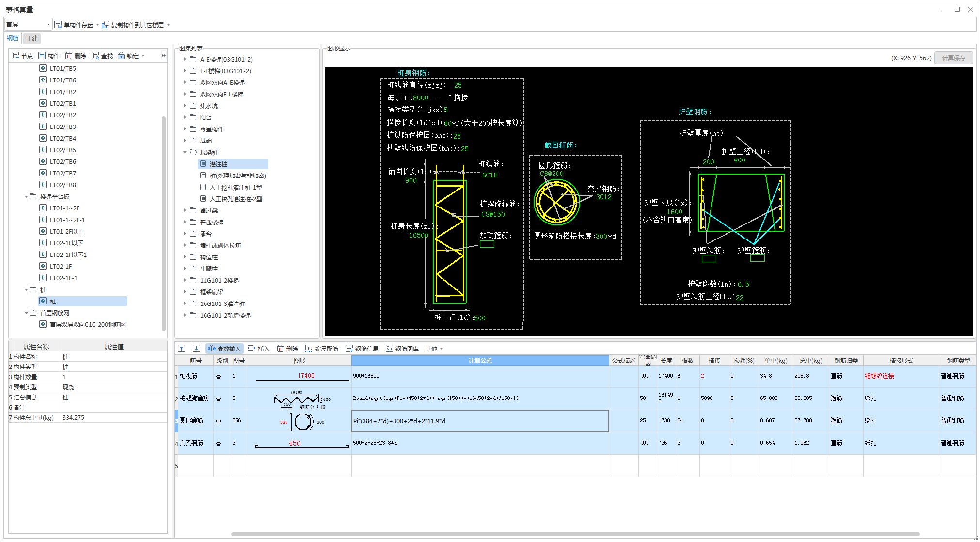Click the 构件 (component) toolbar icon
This screenshot has height=542, width=980.
42,56
